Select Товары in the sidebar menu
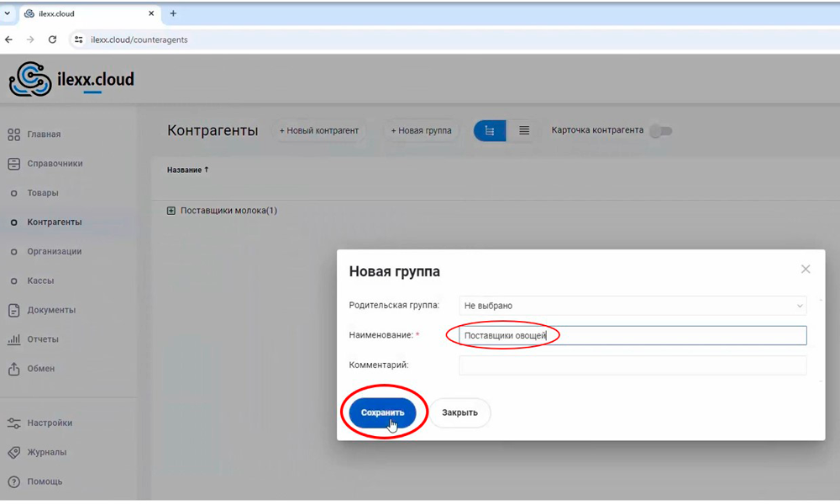Screen dimensions: 840x504 click(x=42, y=193)
